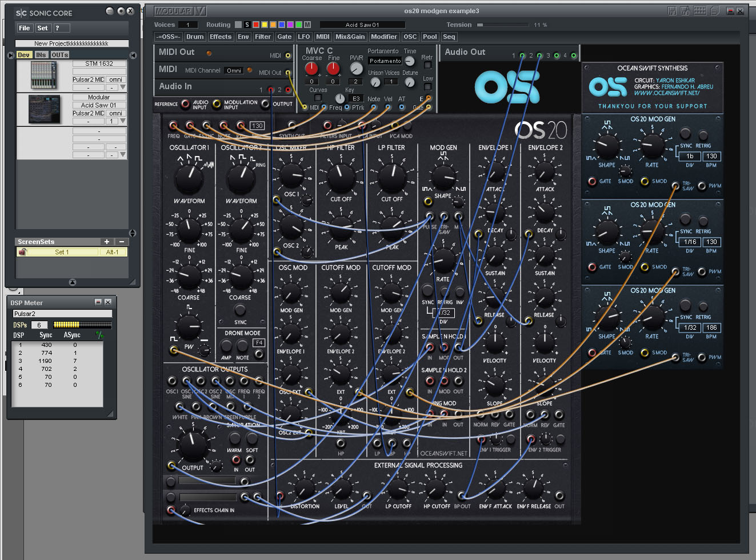Switch to the INs tab
Viewport: 756px width, 560px height.
pyautogui.click(x=41, y=55)
